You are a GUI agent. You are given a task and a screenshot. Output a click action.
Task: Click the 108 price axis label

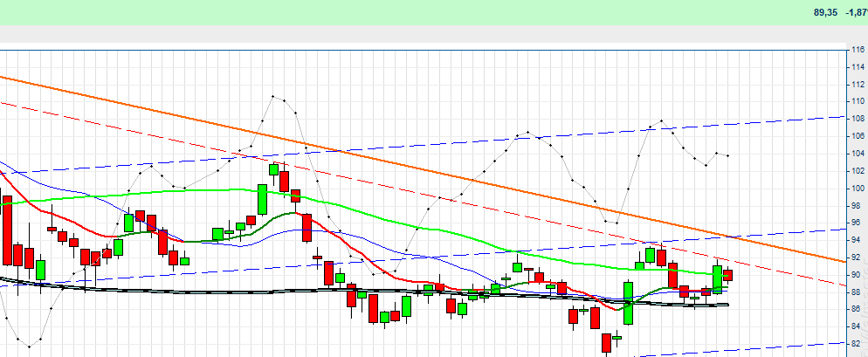coord(858,119)
